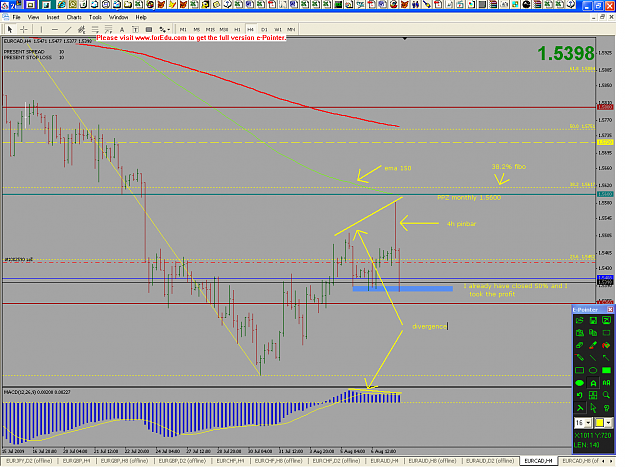
Task: Click the e-Pointer magnifier zoom icon
Action: click(x=606, y=395)
